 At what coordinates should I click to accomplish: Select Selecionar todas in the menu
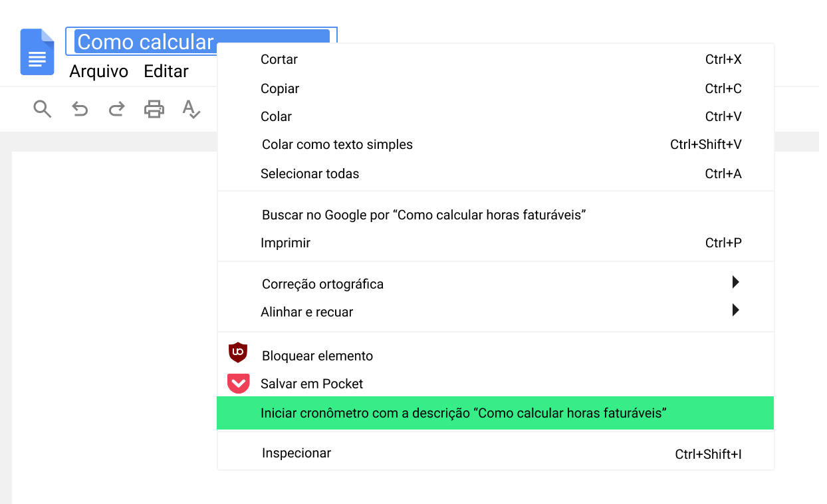(x=309, y=174)
